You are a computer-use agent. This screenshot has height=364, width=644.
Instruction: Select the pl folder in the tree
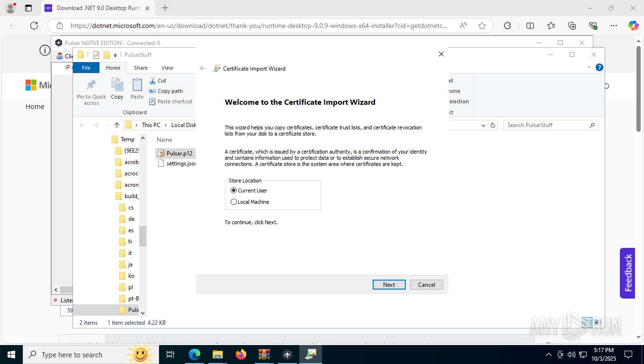point(126,287)
